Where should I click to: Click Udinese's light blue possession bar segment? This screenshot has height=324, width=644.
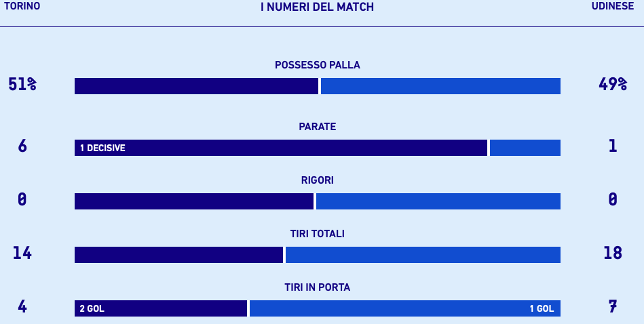440,86
